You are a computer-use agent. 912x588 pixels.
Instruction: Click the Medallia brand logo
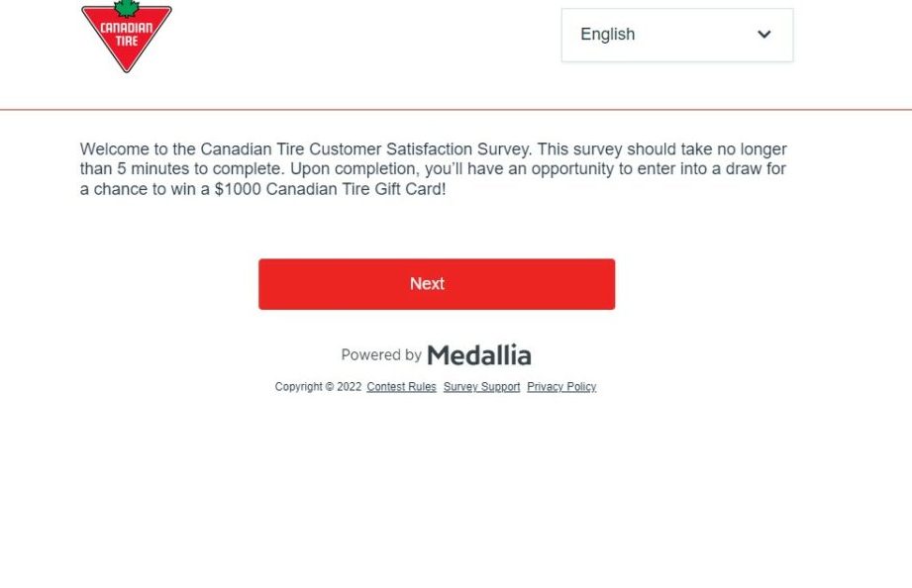479,354
